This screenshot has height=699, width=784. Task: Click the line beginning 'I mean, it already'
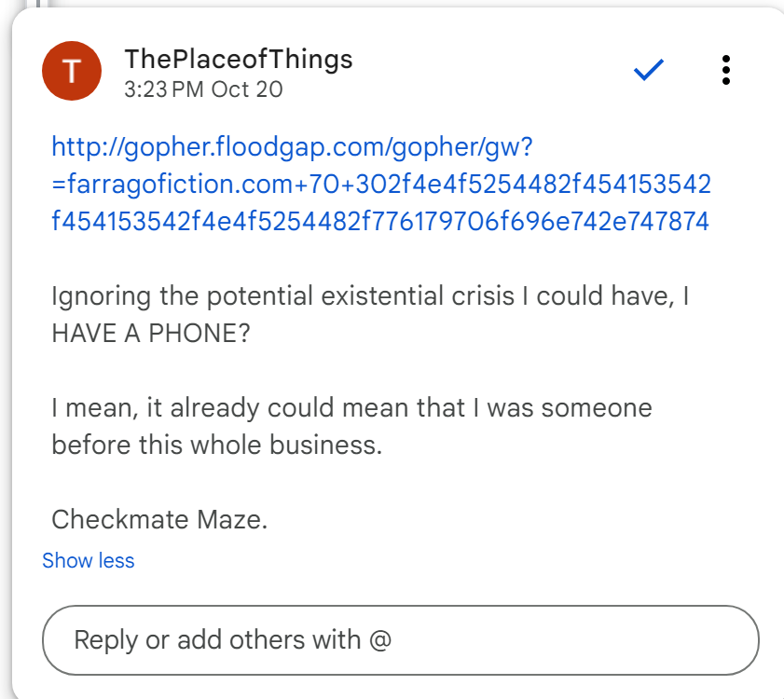[351, 408]
